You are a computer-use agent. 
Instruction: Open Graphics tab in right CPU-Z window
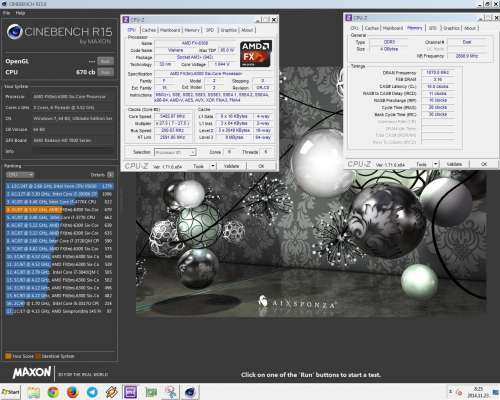451,28
